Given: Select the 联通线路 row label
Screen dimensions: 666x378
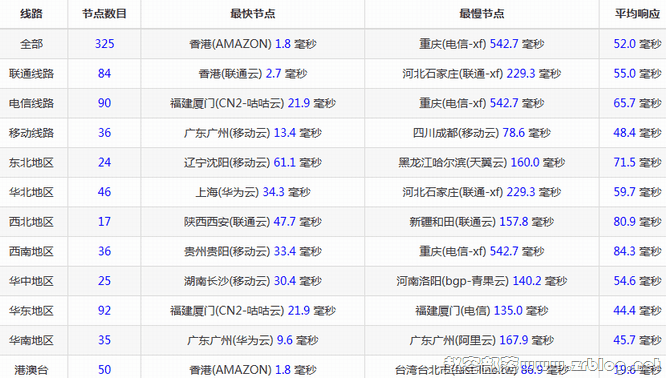Looking at the screenshot, I should [x=31, y=73].
